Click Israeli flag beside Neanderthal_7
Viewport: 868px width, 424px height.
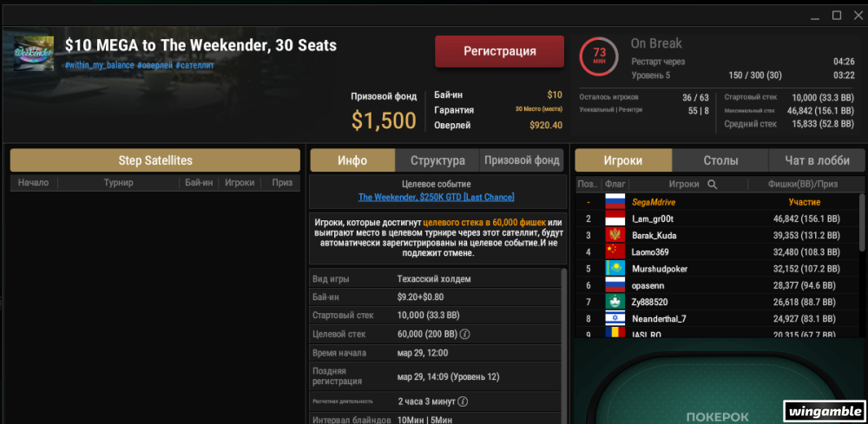[615, 319]
